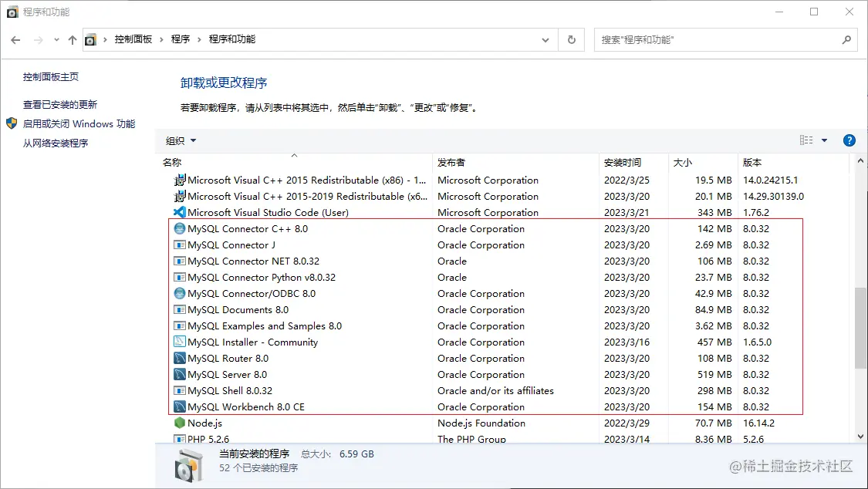This screenshot has height=489, width=868.
Task: Select the MySQL Connector J icon
Action: point(179,245)
